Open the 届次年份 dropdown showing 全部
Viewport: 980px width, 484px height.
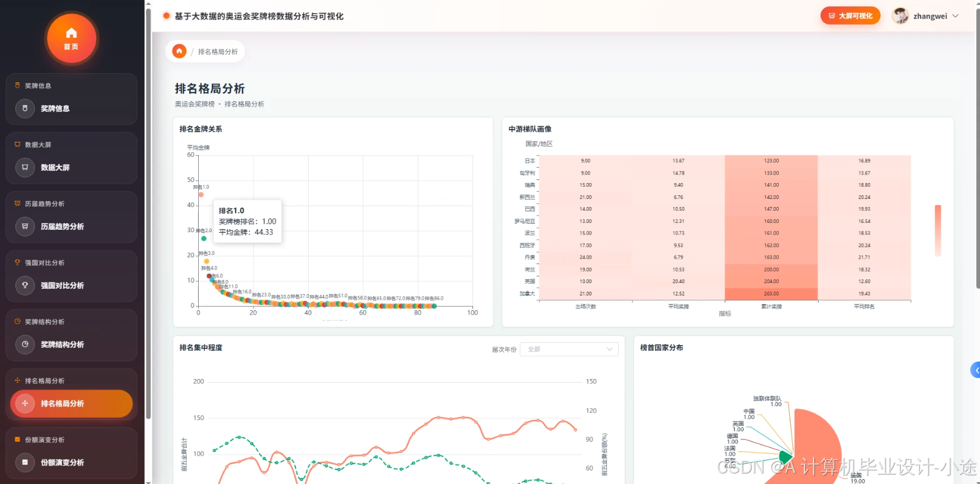tap(569, 349)
